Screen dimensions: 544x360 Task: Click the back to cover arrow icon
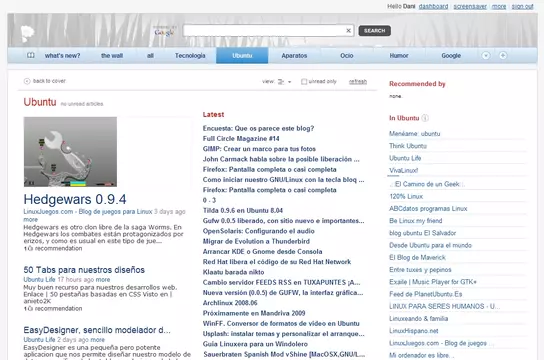[27, 81]
